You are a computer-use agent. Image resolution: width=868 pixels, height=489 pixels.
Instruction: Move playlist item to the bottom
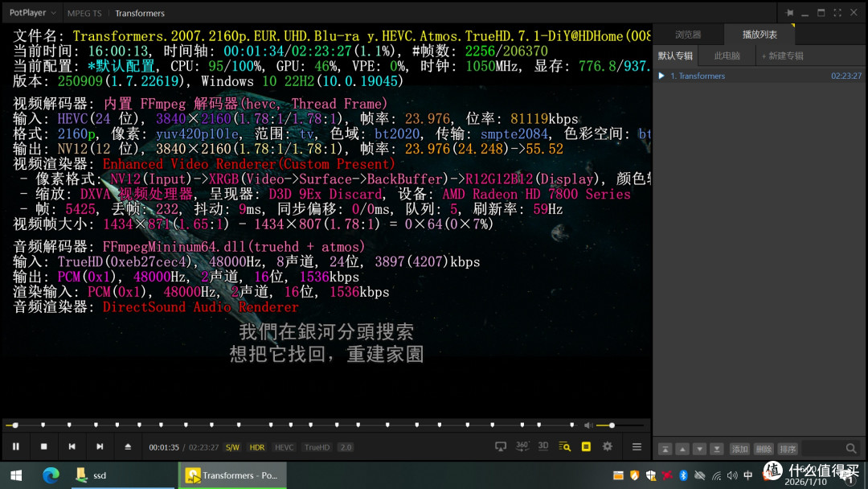coord(717,449)
